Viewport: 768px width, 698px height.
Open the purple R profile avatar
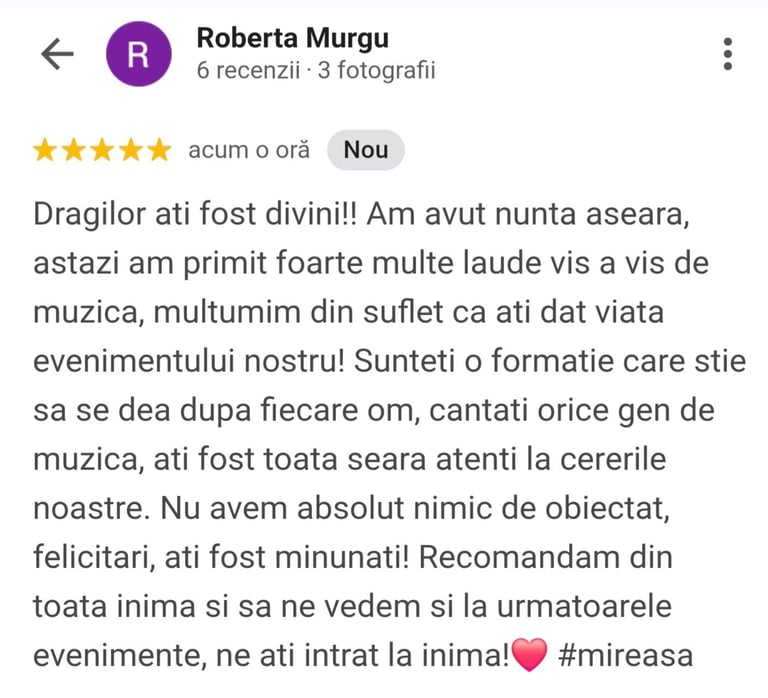pos(139,54)
